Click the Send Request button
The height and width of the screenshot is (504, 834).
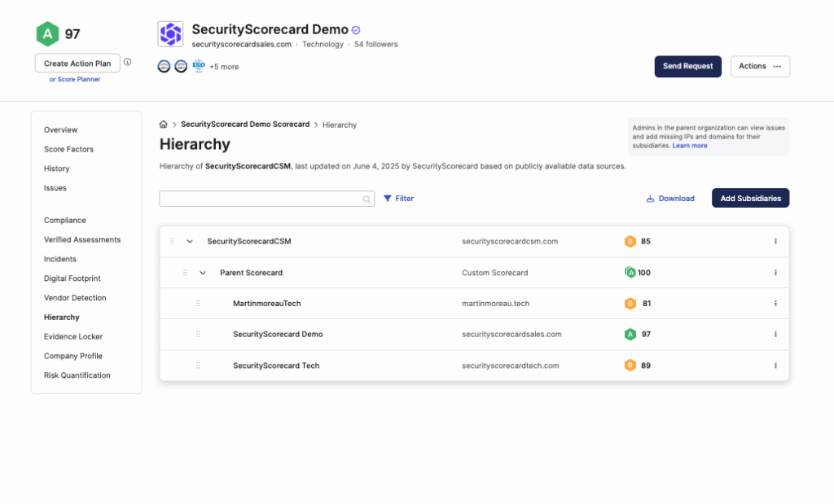687,67
